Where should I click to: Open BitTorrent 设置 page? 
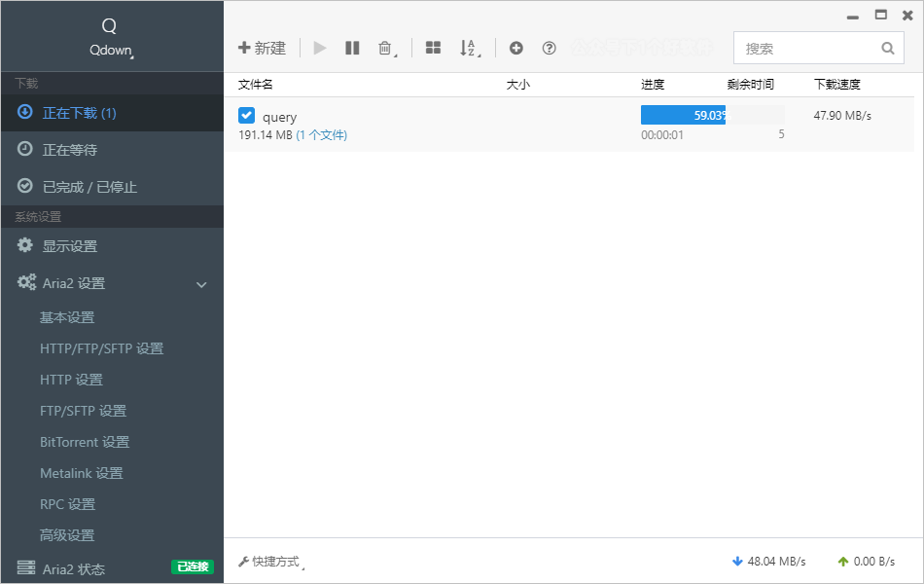tap(85, 442)
